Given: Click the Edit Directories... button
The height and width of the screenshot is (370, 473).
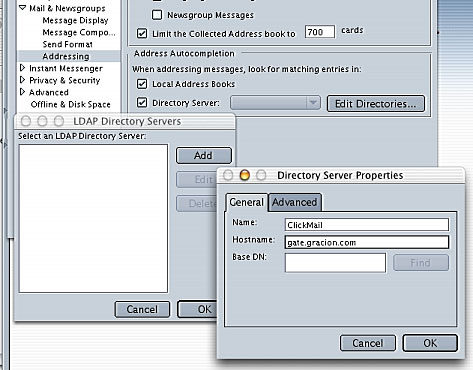Looking at the screenshot, I should click(x=376, y=104).
